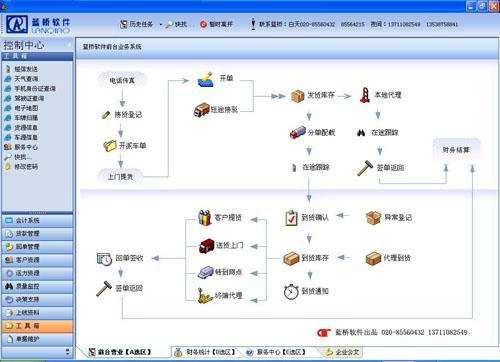Open 企业公文 tab at bottom
Viewport: 500px width, 362px height.
click(x=343, y=352)
